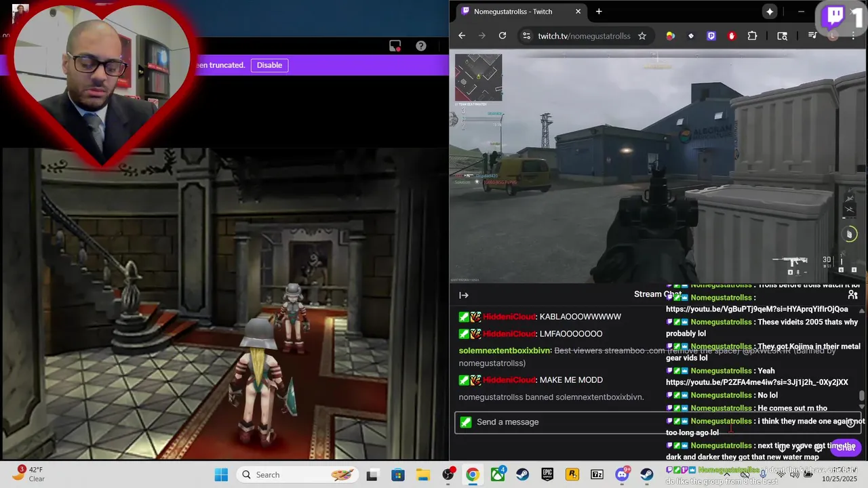This screenshot has width=868, height=488.
Task: Open the black diamond extension icon
Action: coord(691,36)
